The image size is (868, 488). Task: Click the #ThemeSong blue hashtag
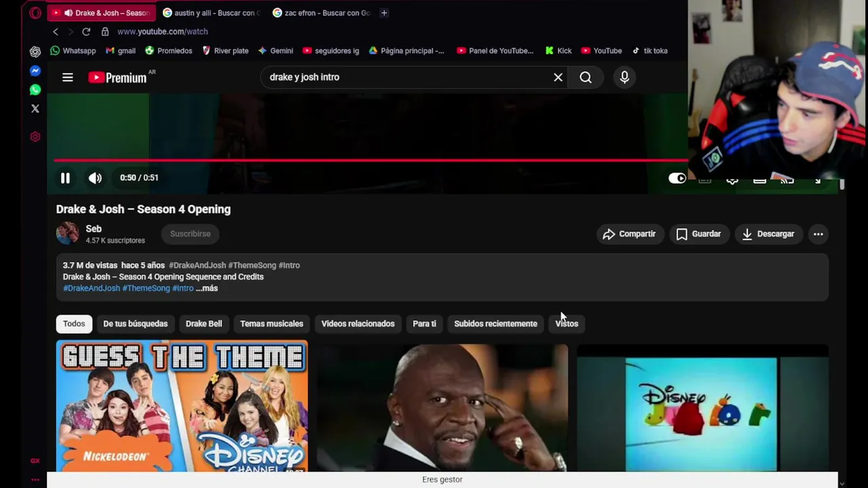pyautogui.click(x=146, y=288)
